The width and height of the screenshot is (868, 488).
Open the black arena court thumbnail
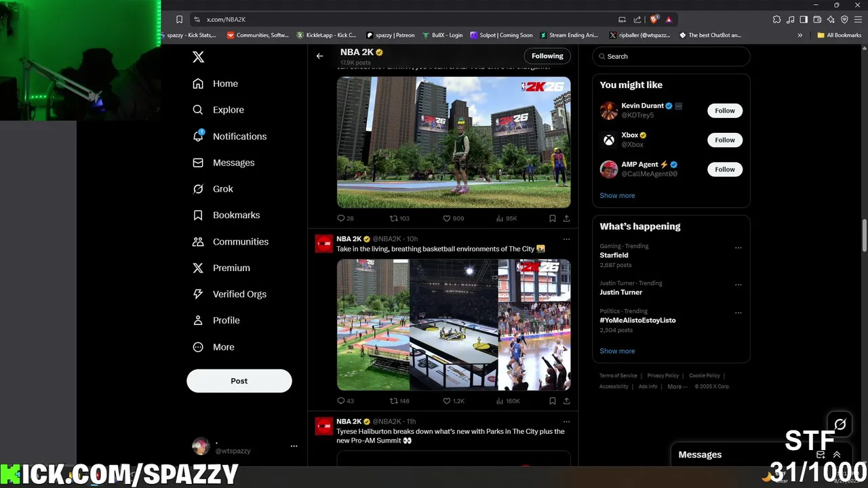(x=454, y=325)
